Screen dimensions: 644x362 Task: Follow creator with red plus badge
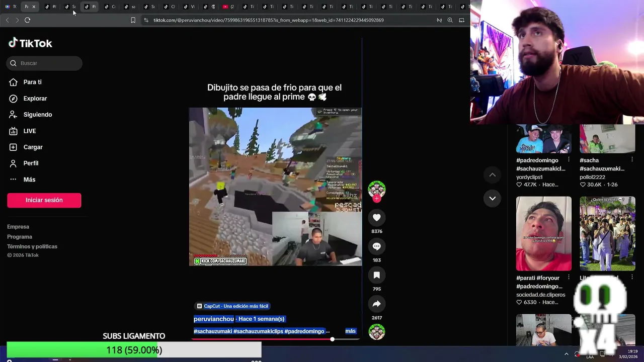376,199
